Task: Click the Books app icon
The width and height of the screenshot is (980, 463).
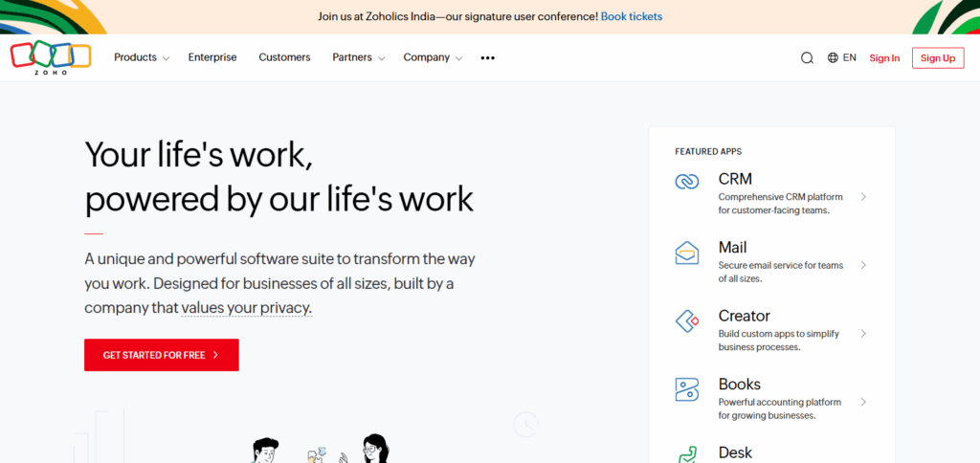Action: 687,389
